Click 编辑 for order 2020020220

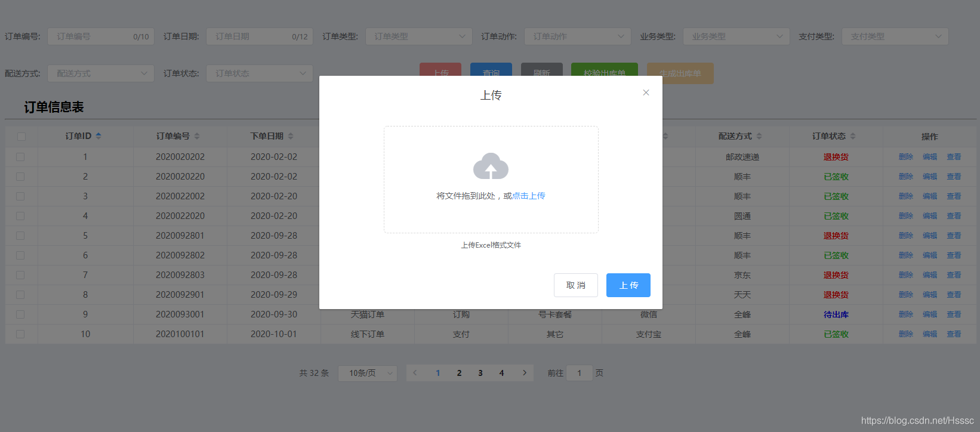click(x=930, y=177)
